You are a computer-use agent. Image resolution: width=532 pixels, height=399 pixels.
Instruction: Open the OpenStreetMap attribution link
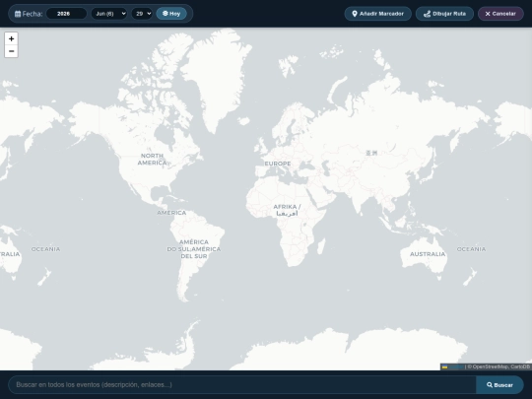[x=491, y=366]
